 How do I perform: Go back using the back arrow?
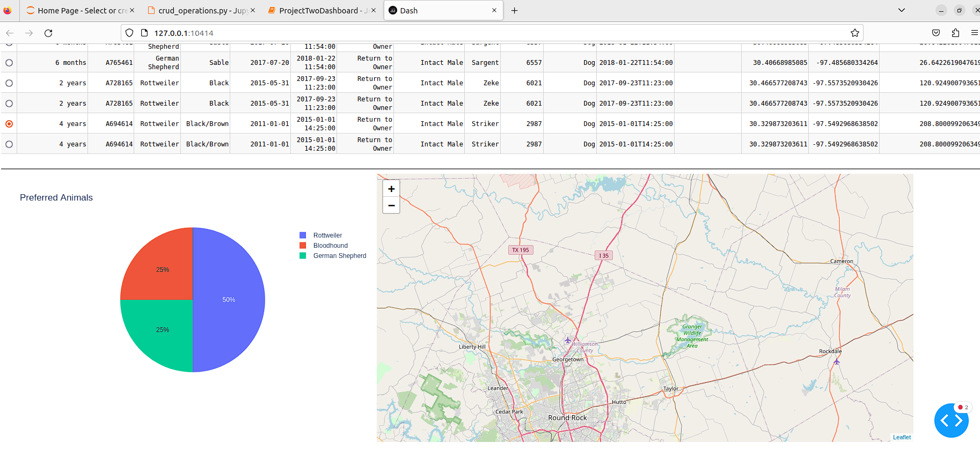pos(10,33)
